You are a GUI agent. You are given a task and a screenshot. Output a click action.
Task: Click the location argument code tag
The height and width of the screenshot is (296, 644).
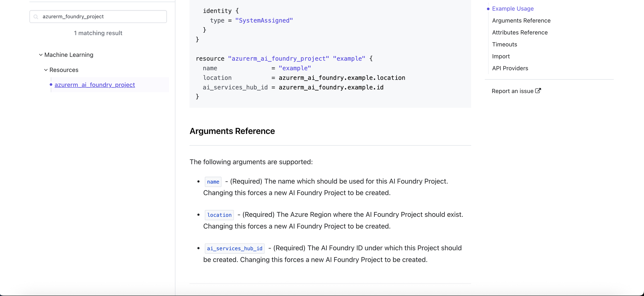point(219,215)
